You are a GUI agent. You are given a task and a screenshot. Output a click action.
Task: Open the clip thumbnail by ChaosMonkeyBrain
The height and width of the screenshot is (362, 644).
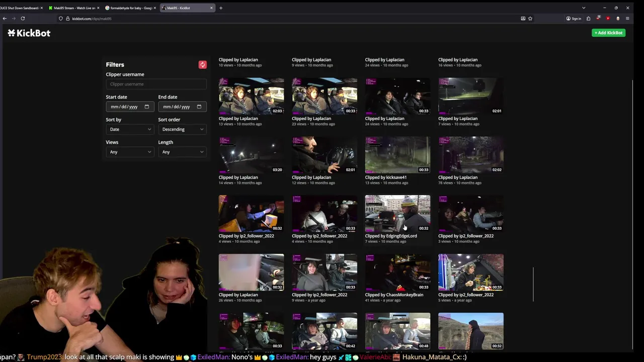tap(397, 273)
